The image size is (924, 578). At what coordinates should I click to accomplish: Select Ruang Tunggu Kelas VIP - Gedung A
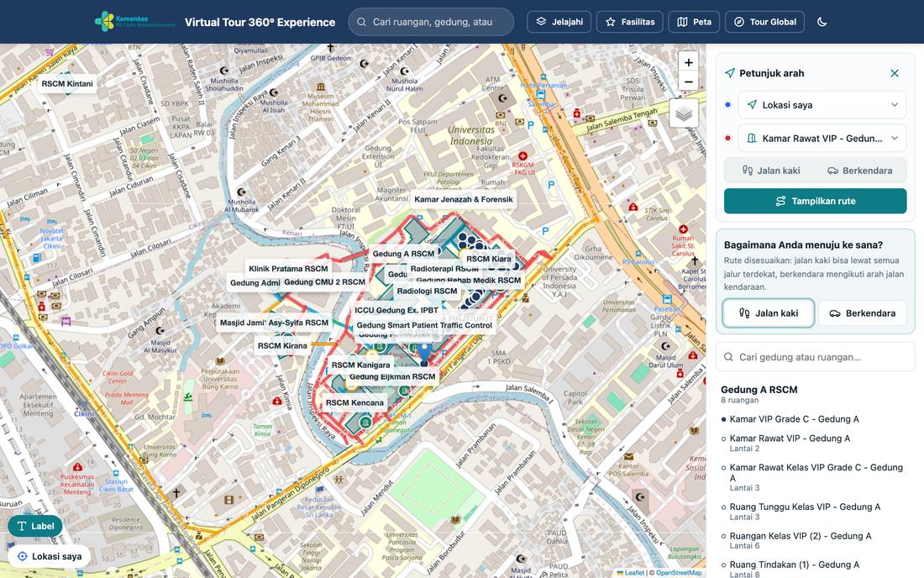coord(816,512)
